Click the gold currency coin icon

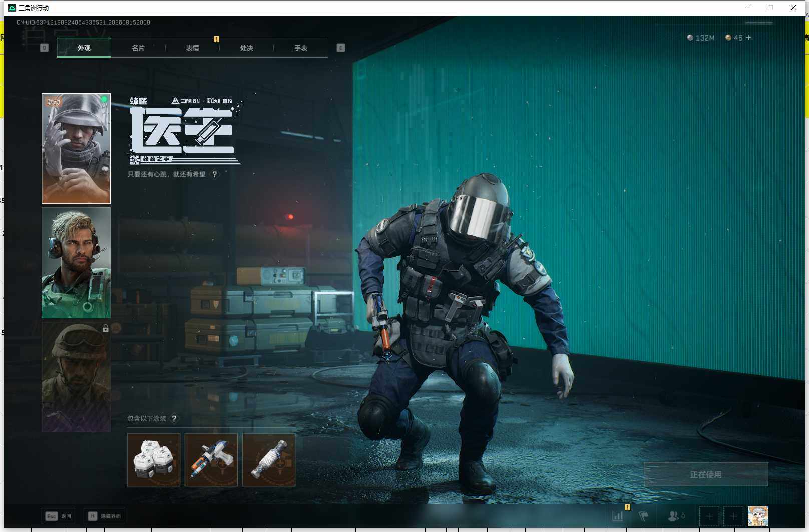pyautogui.click(x=728, y=38)
